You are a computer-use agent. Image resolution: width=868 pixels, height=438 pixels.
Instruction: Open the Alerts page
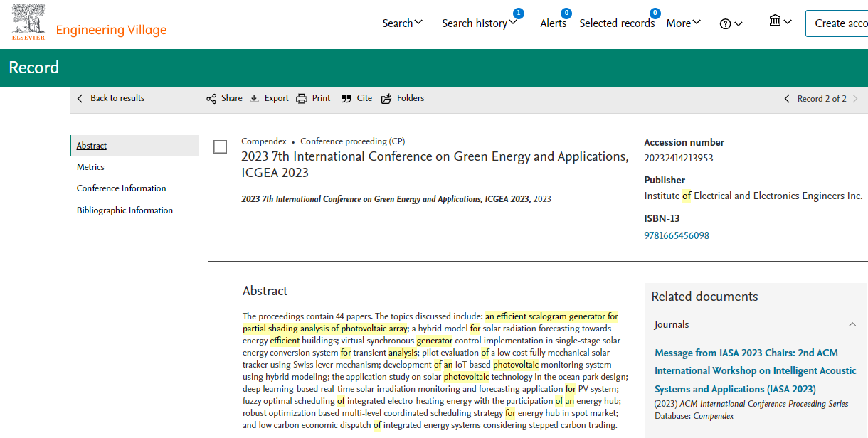[554, 23]
